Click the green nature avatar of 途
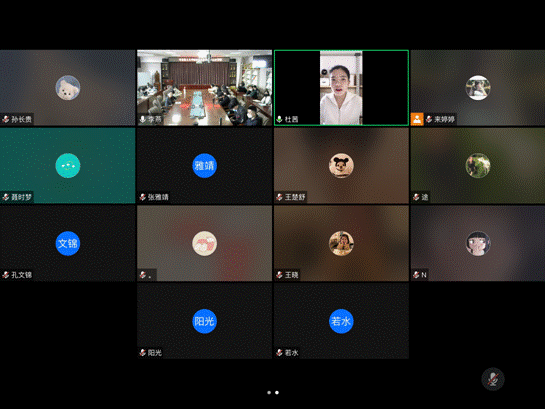The image size is (545, 409). (478, 165)
